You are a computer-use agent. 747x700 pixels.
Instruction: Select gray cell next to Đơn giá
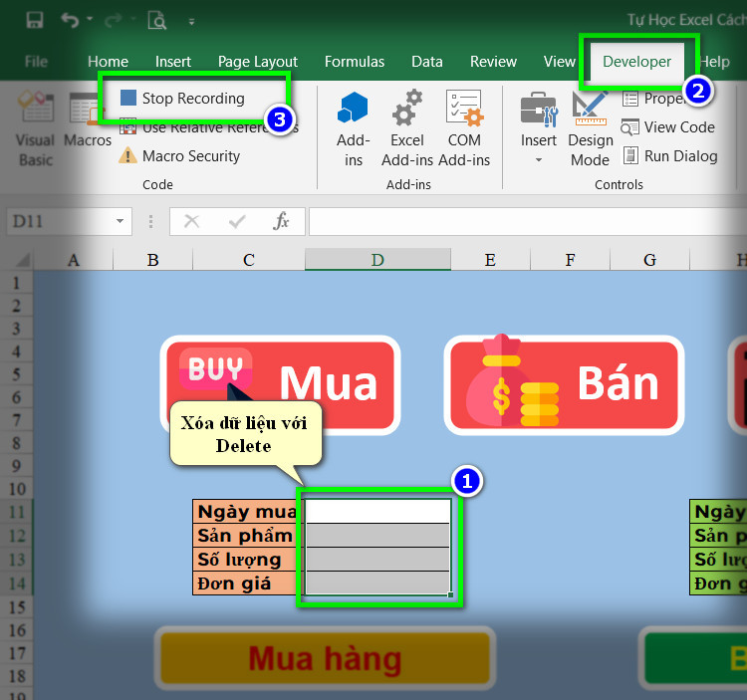pos(377,583)
